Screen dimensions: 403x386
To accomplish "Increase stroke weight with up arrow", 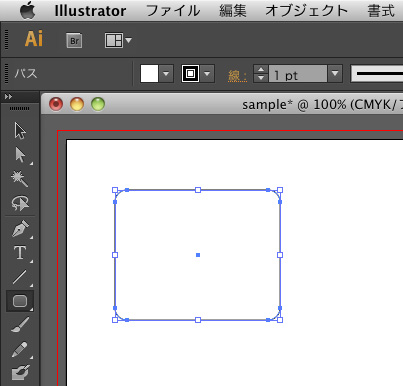I will pos(261,69).
